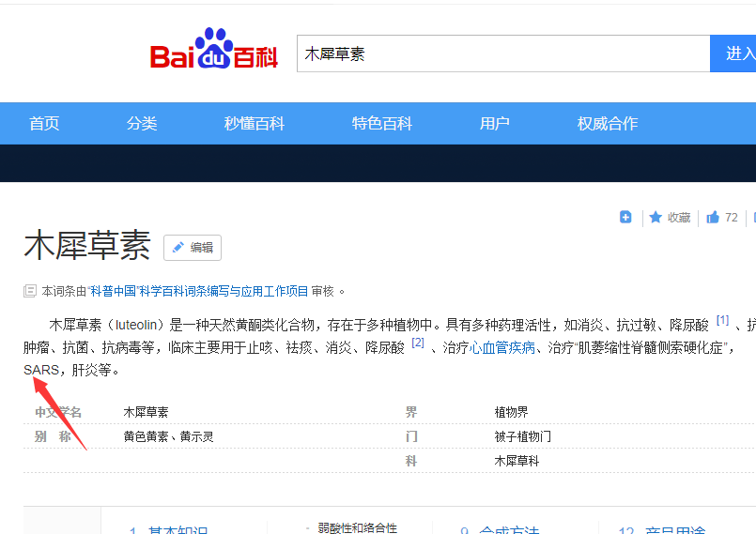Open the 权威合作 navigation item
Screen dimensions: 756x534
pyautogui.click(x=608, y=123)
